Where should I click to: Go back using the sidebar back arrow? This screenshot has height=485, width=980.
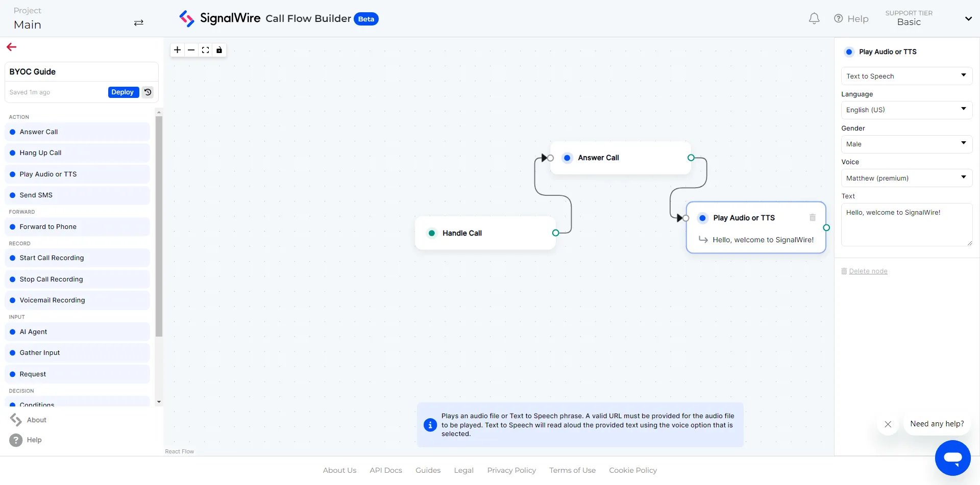click(x=11, y=46)
